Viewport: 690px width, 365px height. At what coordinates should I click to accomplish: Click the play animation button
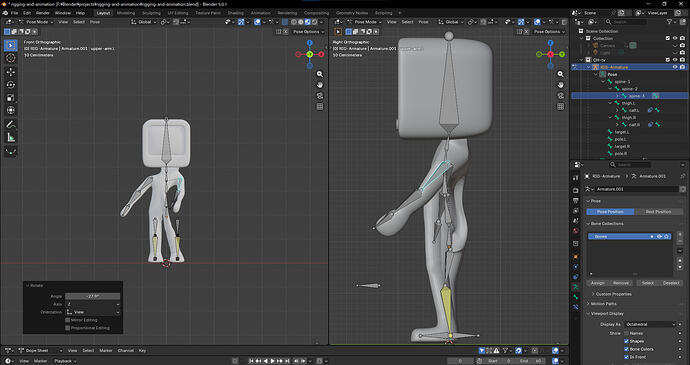(x=273, y=361)
